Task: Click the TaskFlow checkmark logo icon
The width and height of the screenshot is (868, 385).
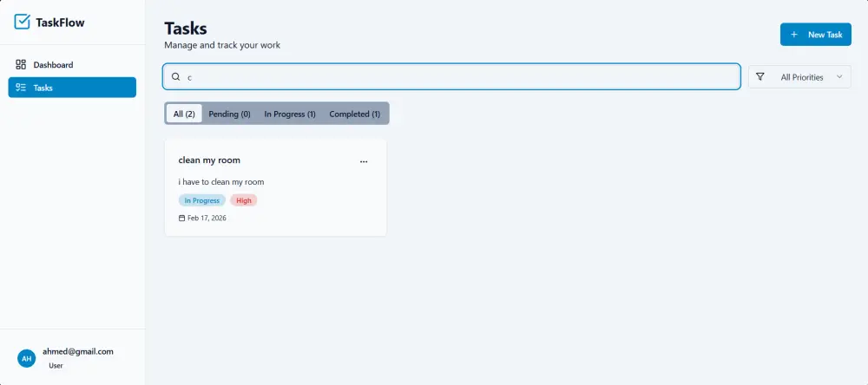Action: click(23, 22)
